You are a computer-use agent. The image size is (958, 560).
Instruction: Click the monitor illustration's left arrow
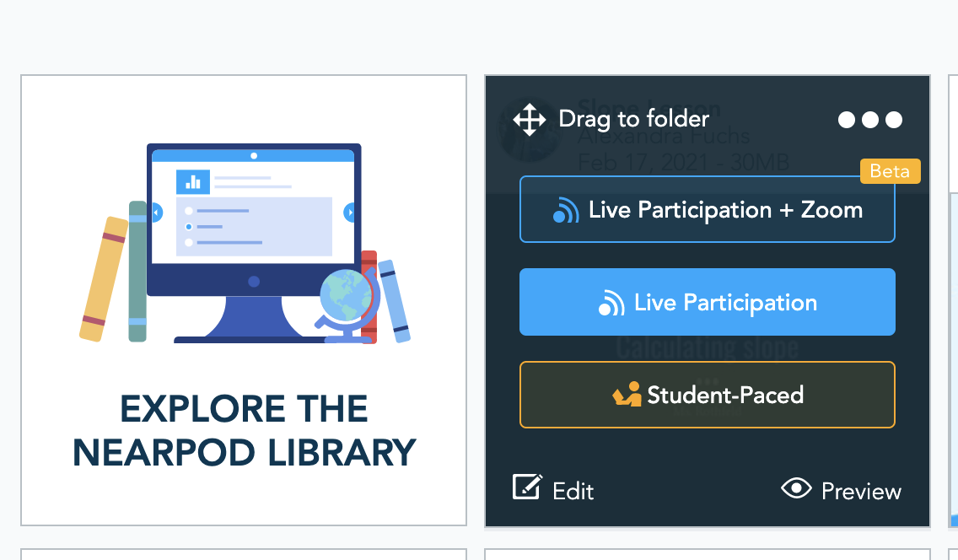tap(155, 213)
